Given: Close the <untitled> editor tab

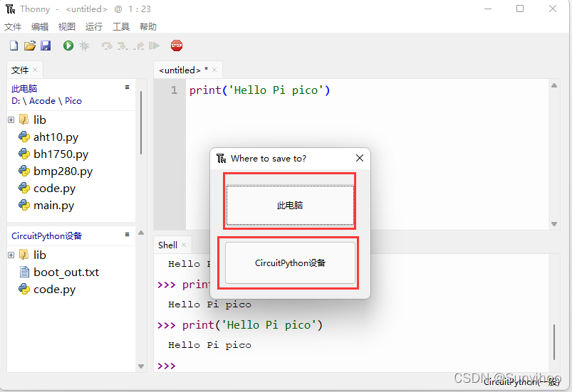Looking at the screenshot, I should coord(214,70).
